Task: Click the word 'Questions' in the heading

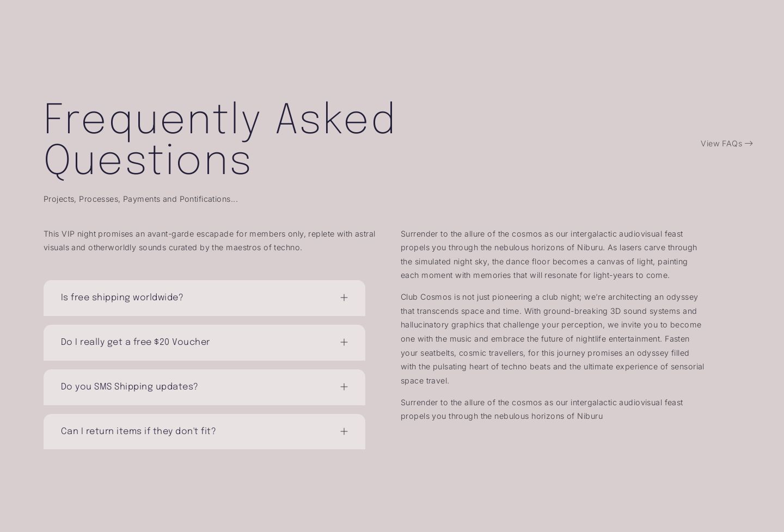Action: pyautogui.click(x=147, y=161)
